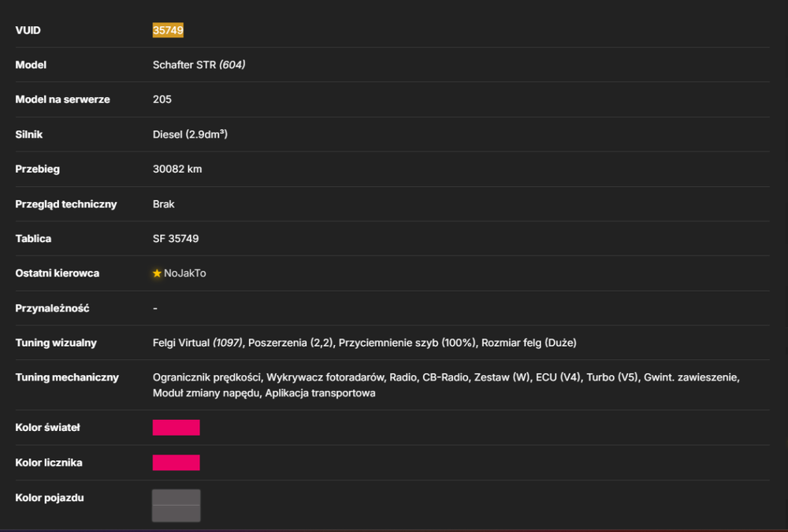The width and height of the screenshot is (788, 532).
Task: Click the Ogranicznik prędkości tuning entry
Action: coord(206,378)
